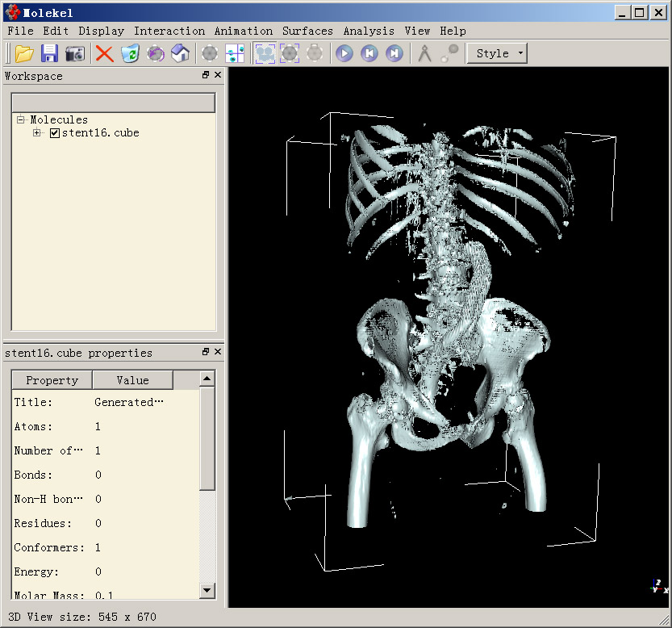Undock the Workspace panel

coord(206,75)
